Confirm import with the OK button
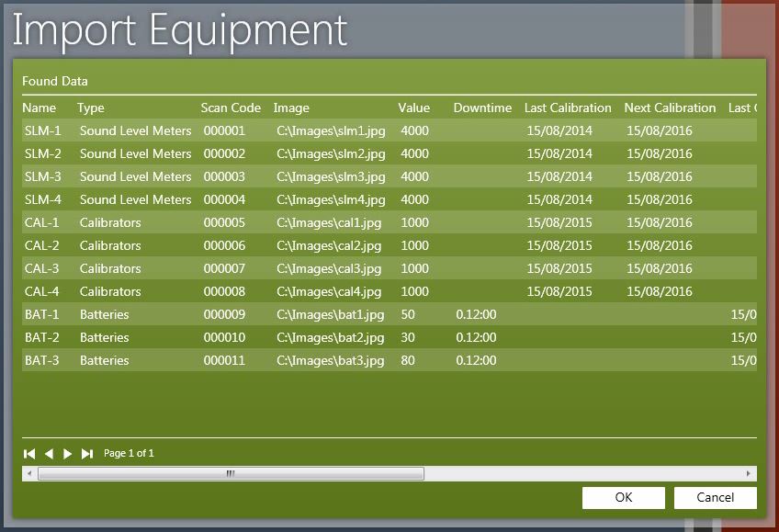Image resolution: width=779 pixels, height=532 pixels. 623,498
